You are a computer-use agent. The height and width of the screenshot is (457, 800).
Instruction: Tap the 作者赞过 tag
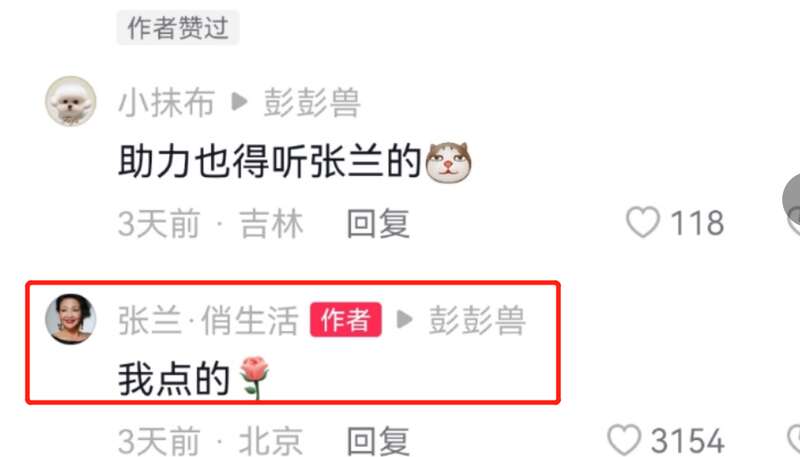pos(178,28)
